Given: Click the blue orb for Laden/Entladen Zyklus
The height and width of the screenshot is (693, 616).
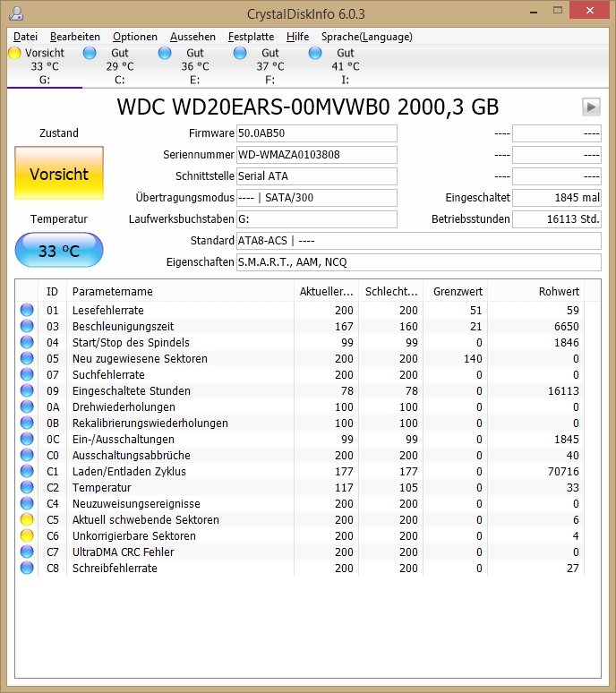Looking at the screenshot, I should click(27, 471).
